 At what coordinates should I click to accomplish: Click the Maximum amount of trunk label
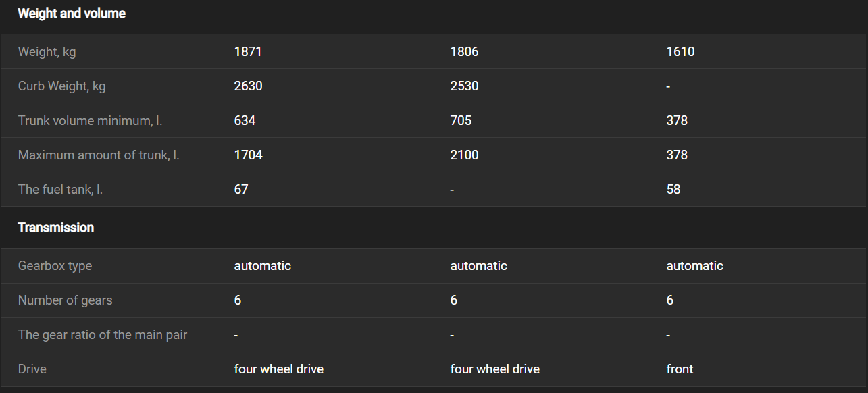[x=99, y=155]
